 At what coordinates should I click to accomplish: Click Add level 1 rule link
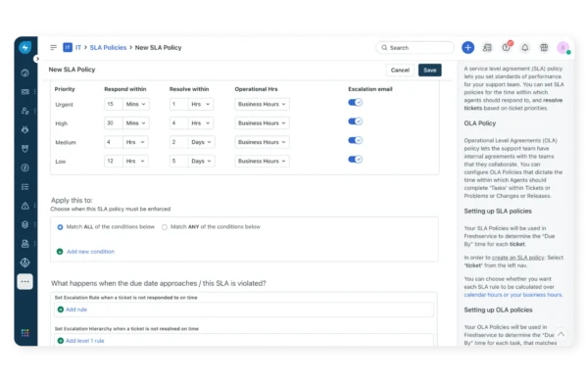(84, 341)
